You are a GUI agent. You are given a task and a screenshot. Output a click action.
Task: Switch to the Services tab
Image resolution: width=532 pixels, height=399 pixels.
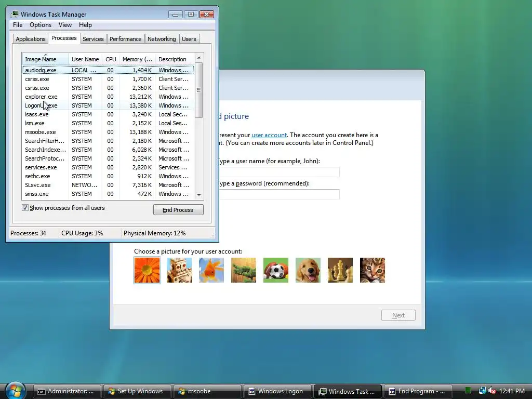pyautogui.click(x=93, y=39)
